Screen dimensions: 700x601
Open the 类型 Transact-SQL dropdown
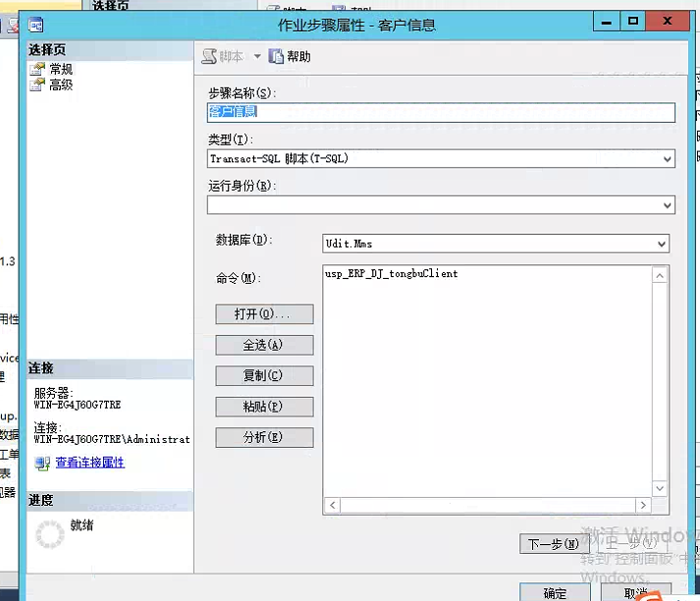coord(668,158)
